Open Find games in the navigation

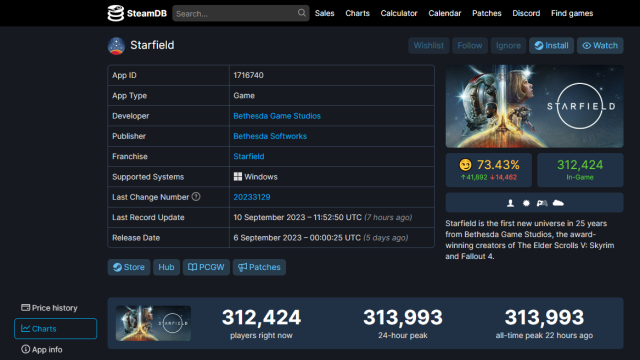point(572,13)
